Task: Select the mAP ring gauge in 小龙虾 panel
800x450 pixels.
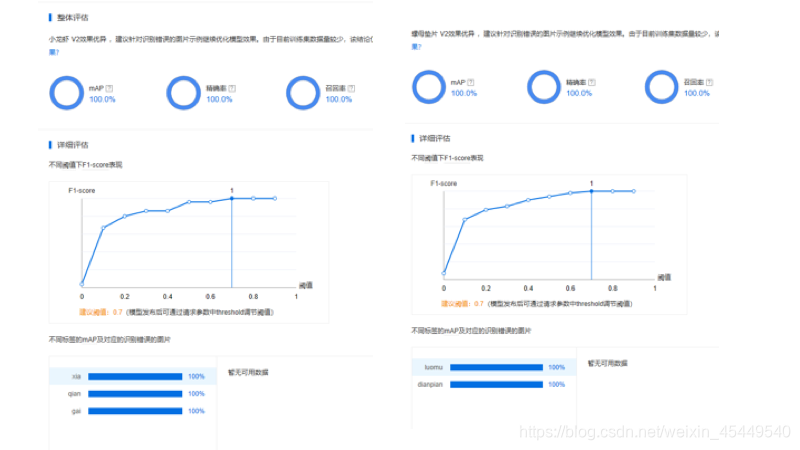Action: [66, 93]
